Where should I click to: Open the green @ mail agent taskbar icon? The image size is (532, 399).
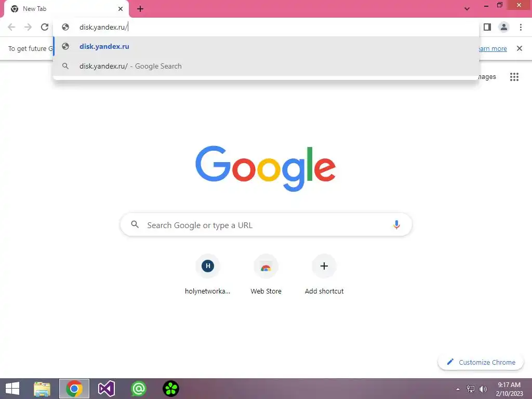pyautogui.click(x=138, y=389)
